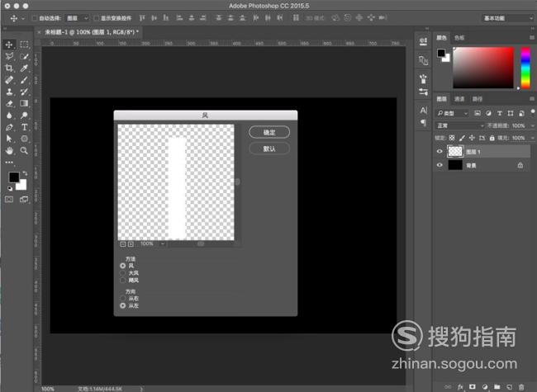The image size is (537, 392).
Task: Select the Move tool in the toolbox
Action: point(9,45)
